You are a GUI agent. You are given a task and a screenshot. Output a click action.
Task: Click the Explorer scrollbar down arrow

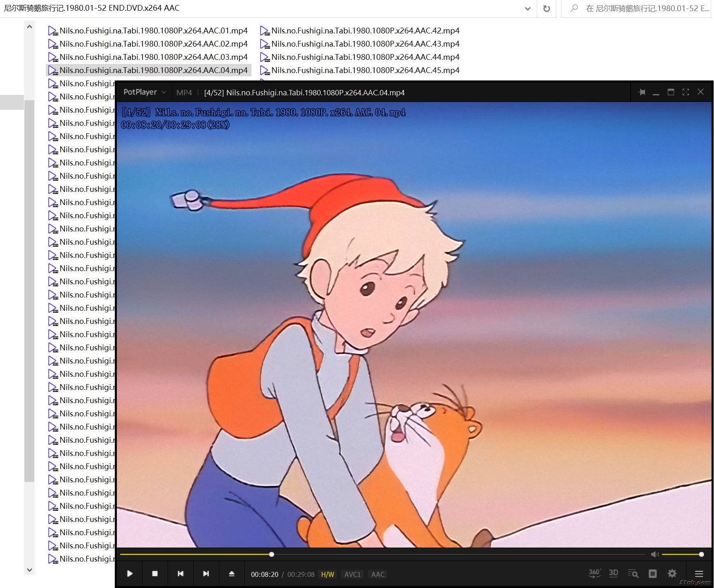(29, 570)
